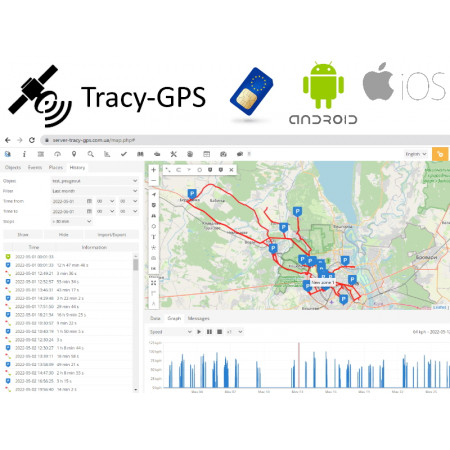Close the map drawing toolbar with X
The height and width of the screenshot is (450, 450).
tap(231, 170)
